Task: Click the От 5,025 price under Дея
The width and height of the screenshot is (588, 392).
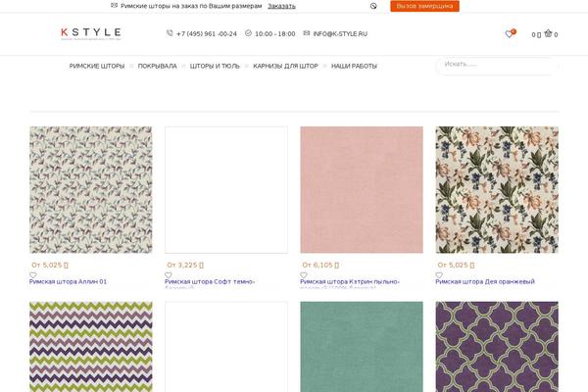Action: 456,265
